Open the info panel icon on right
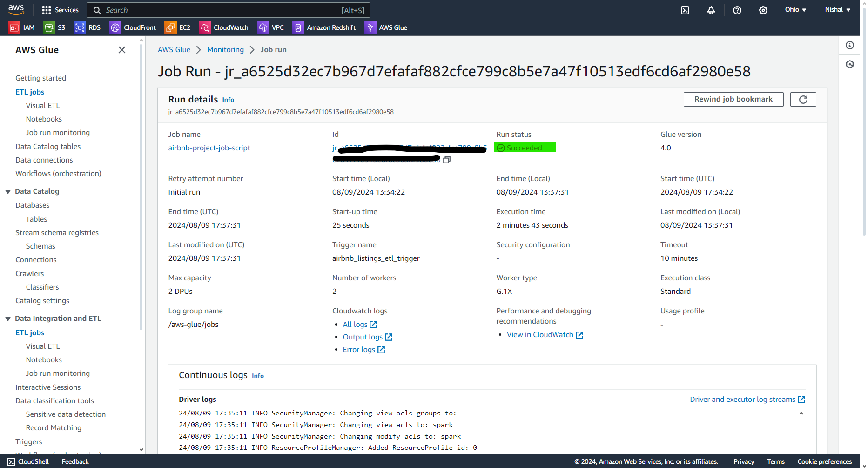This screenshot has width=868, height=468. [850, 45]
